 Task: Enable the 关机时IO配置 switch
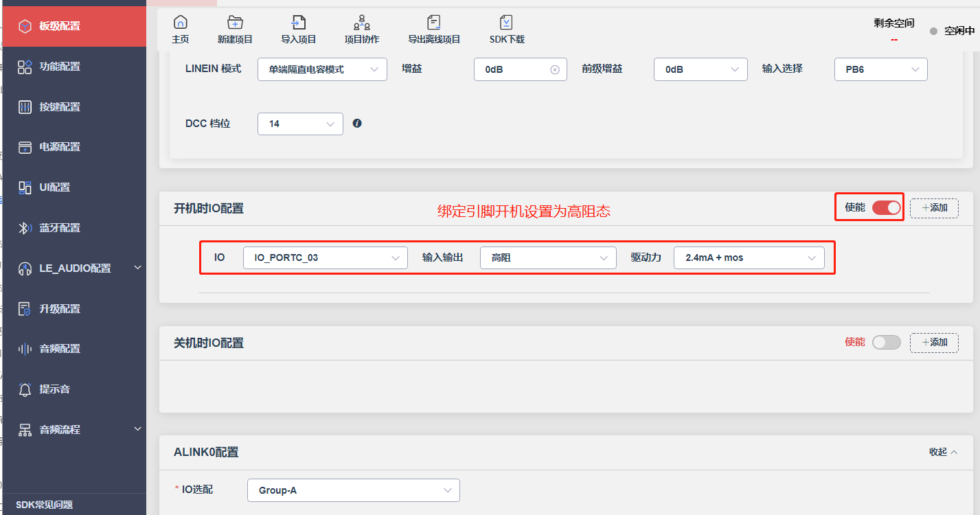coord(886,342)
